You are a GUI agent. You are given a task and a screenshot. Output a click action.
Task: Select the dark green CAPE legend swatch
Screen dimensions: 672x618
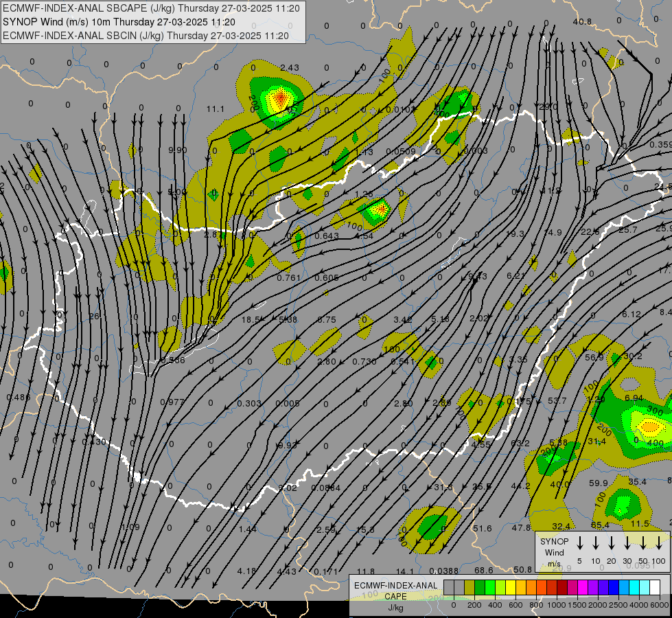[480, 588]
